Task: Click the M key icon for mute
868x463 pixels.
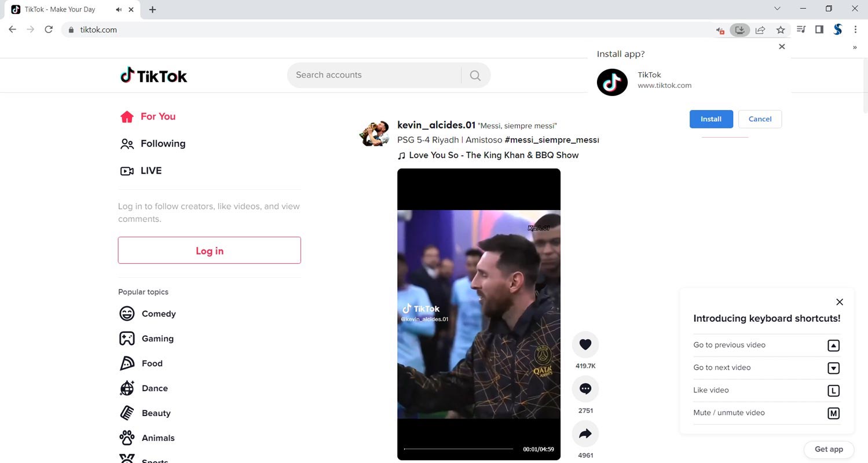Action: [x=833, y=413]
